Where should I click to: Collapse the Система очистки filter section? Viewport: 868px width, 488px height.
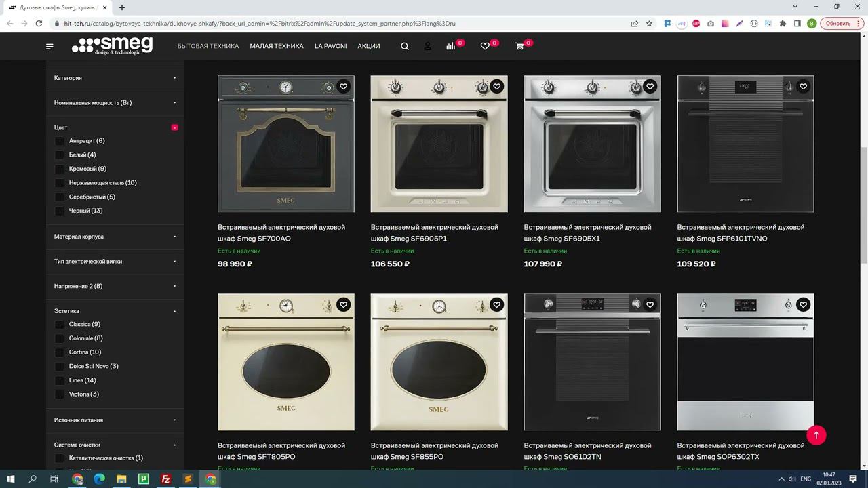click(x=115, y=445)
